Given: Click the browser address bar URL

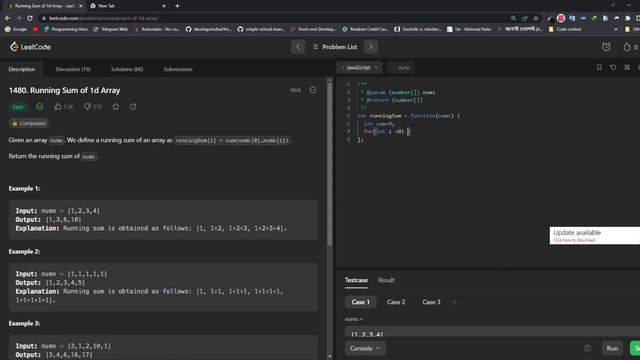Looking at the screenshot, I should (104, 18).
